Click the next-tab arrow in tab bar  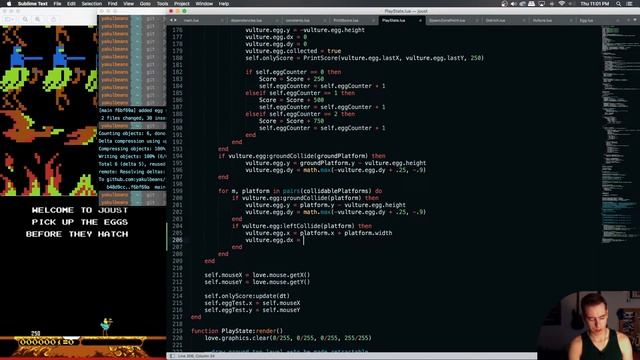176,20
